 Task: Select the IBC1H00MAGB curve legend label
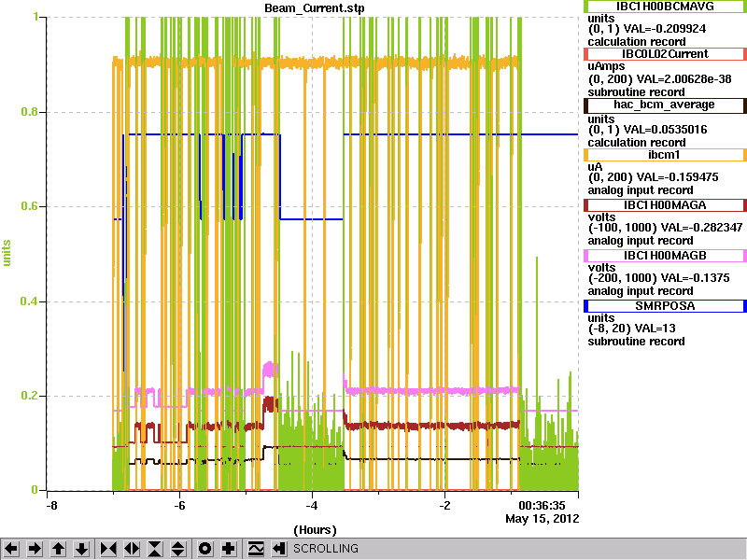(665, 256)
